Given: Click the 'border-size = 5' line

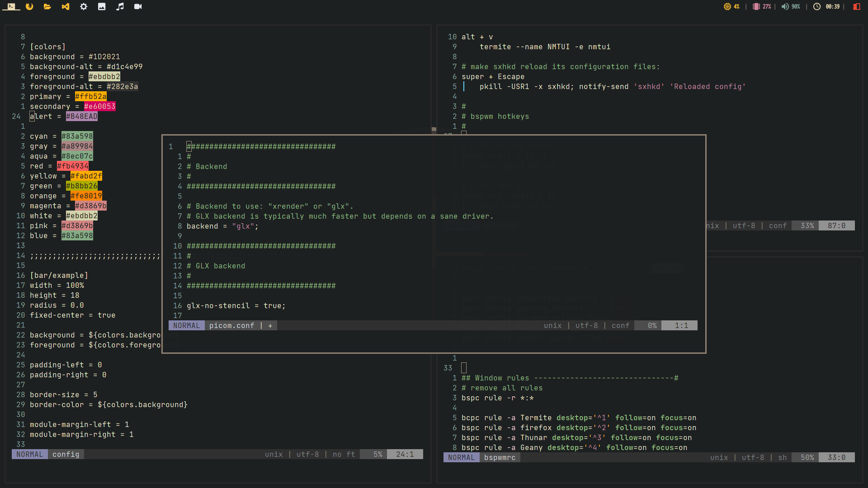Looking at the screenshot, I should click(x=64, y=395).
